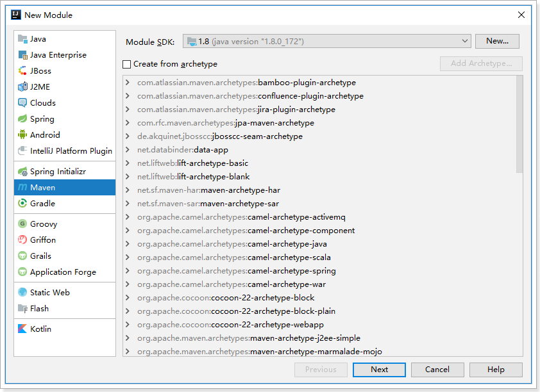Click the Flash folder icon

[22, 309]
